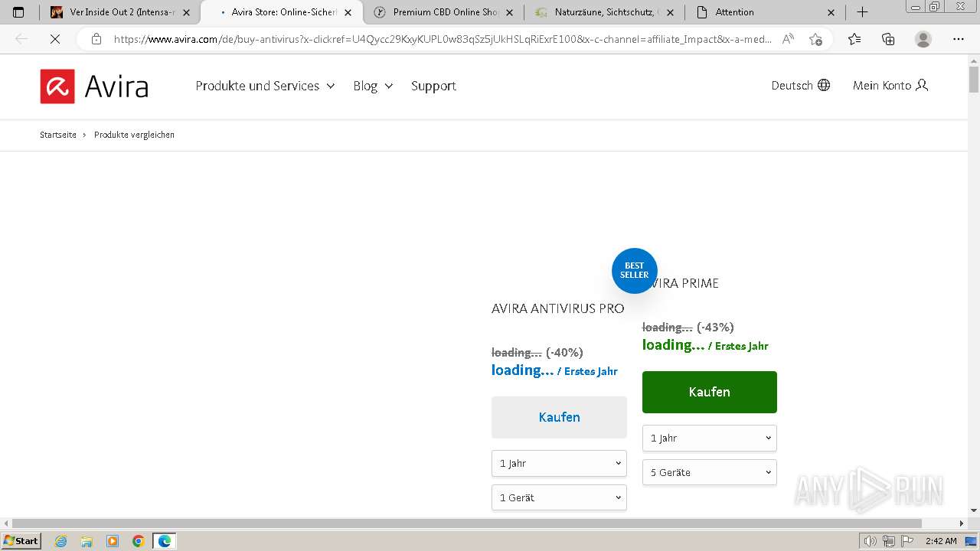Image resolution: width=980 pixels, height=551 pixels.
Task: Expand the Blog menu
Action: (373, 86)
